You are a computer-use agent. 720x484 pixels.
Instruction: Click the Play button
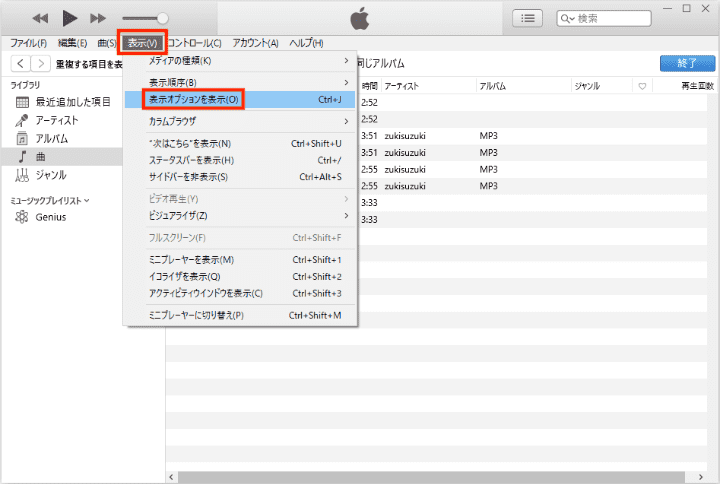click(70, 18)
